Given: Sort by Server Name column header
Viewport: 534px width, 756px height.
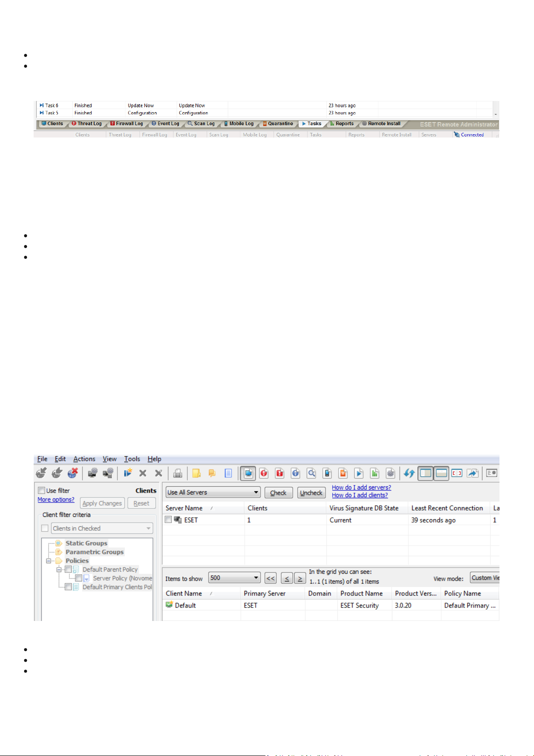Looking at the screenshot, I should 203,508.
